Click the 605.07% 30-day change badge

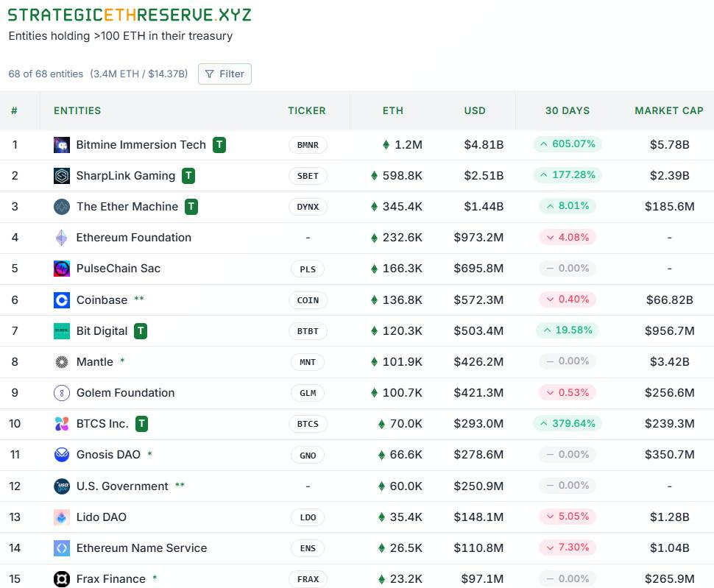pyautogui.click(x=568, y=144)
